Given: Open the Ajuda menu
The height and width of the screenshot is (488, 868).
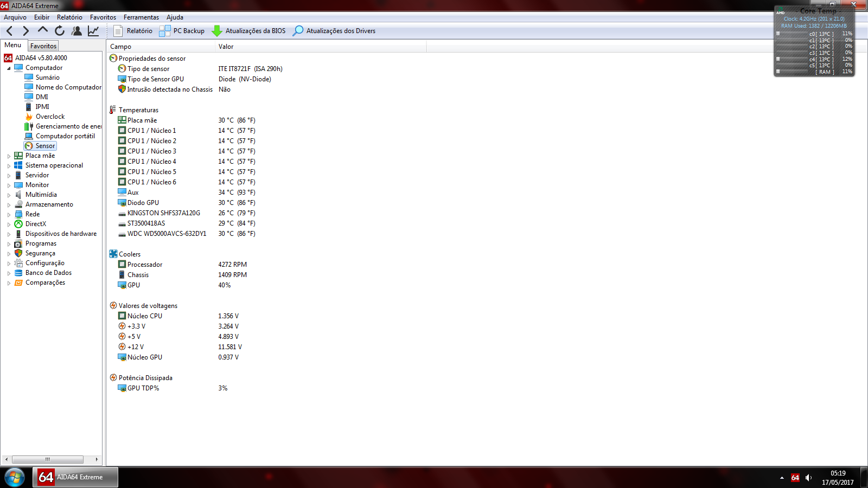Looking at the screenshot, I should click(x=175, y=17).
